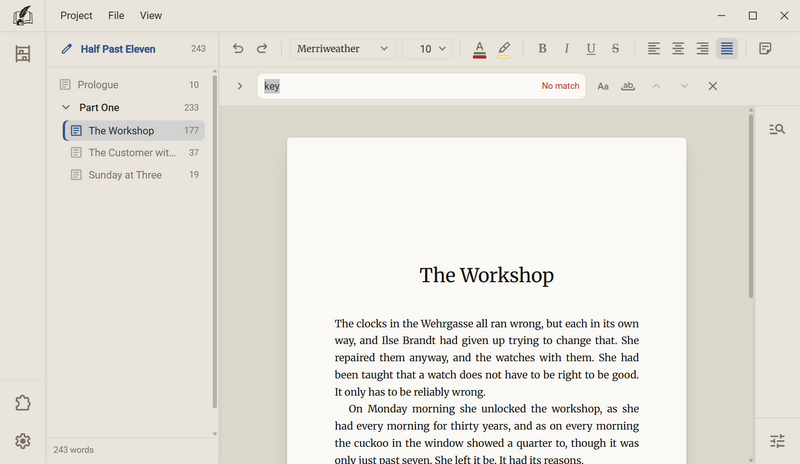Screen dimensions: 800x464
Task: Minimize the application window
Action: click(x=721, y=16)
